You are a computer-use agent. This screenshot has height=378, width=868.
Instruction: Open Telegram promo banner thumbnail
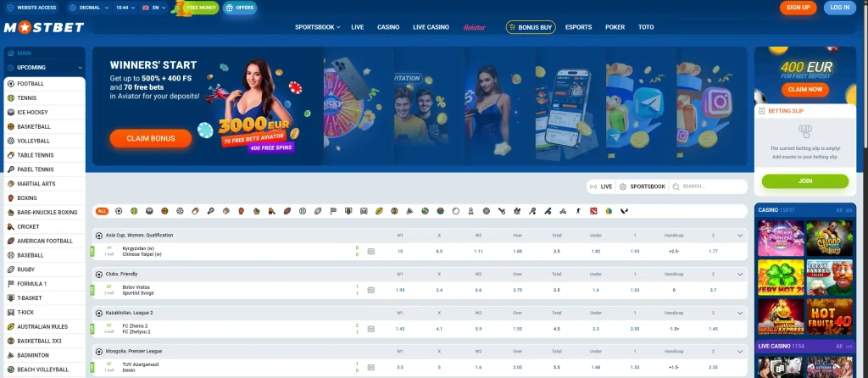coord(641,106)
